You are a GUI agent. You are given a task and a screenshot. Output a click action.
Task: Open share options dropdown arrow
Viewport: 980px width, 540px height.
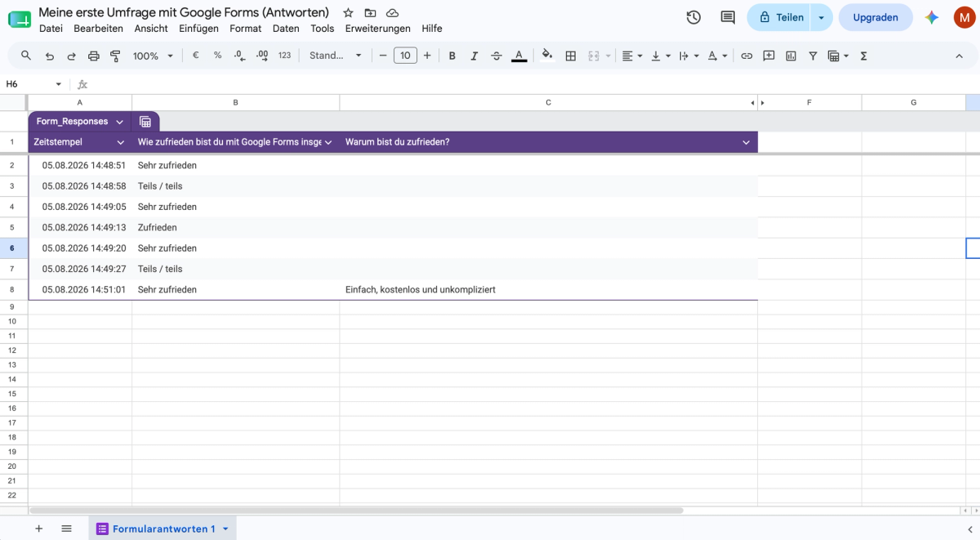[x=822, y=17]
